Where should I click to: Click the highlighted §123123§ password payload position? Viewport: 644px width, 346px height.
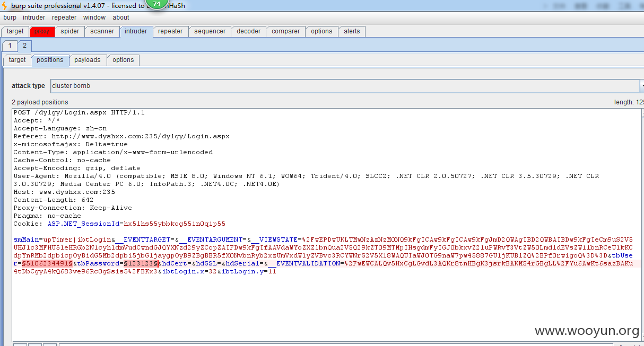(141, 263)
